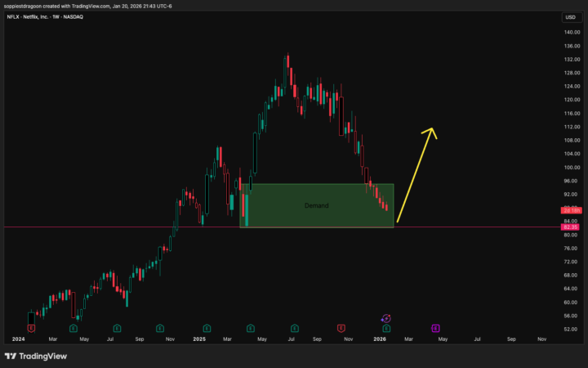Image resolution: width=588 pixels, height=368 pixels.
Task: Click the chart author and TradingView.com creation header
Action: pyautogui.click(x=87, y=6)
